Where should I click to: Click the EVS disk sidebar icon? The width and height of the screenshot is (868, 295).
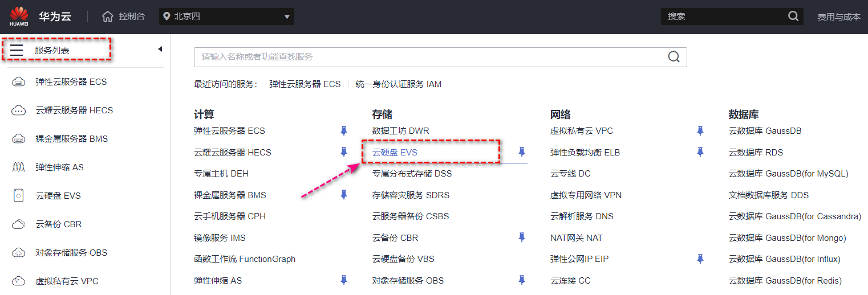[19, 196]
